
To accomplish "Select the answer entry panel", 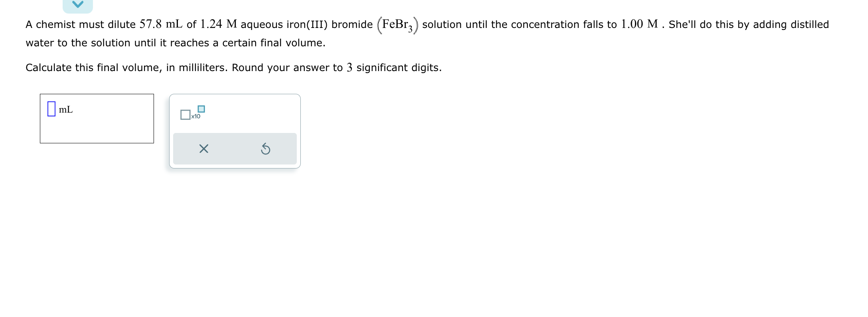I will (x=97, y=118).
